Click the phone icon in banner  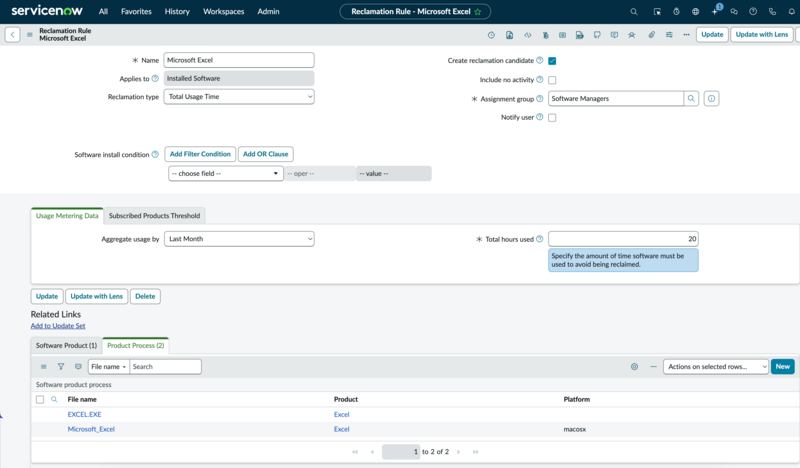[772, 11]
